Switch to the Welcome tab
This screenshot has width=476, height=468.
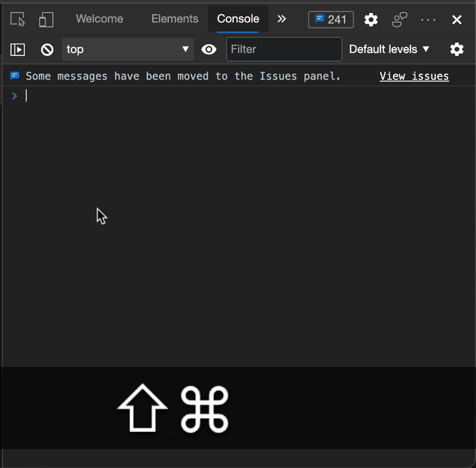point(100,19)
